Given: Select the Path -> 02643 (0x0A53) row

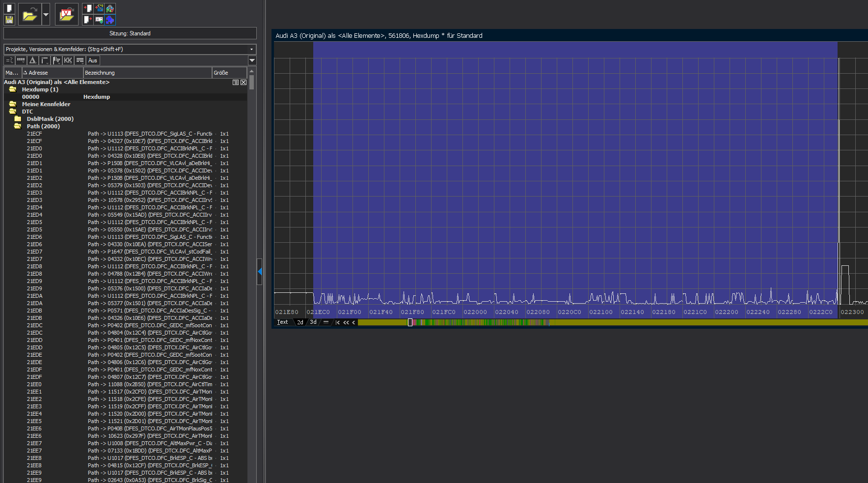Looking at the screenshot, I should click(x=125, y=480).
